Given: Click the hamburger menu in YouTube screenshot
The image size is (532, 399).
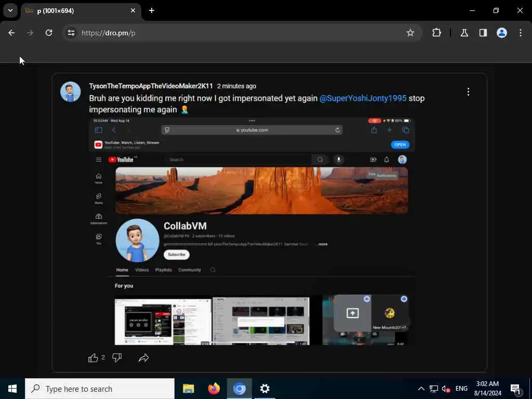Looking at the screenshot, I should pos(99,159).
